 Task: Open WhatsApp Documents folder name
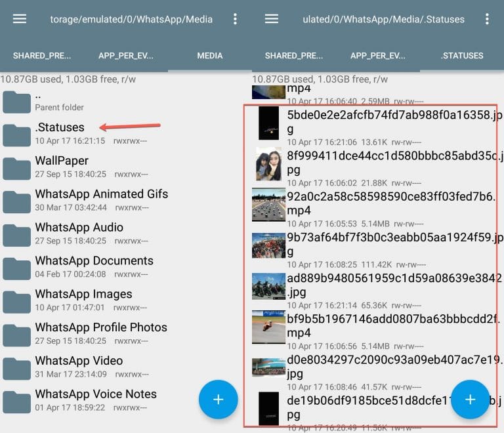(94, 261)
